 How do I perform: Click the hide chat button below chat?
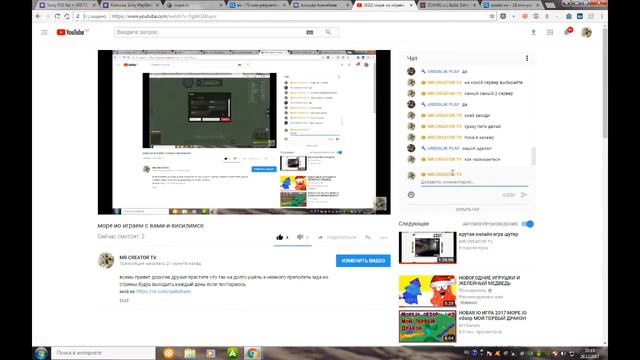pos(467,209)
